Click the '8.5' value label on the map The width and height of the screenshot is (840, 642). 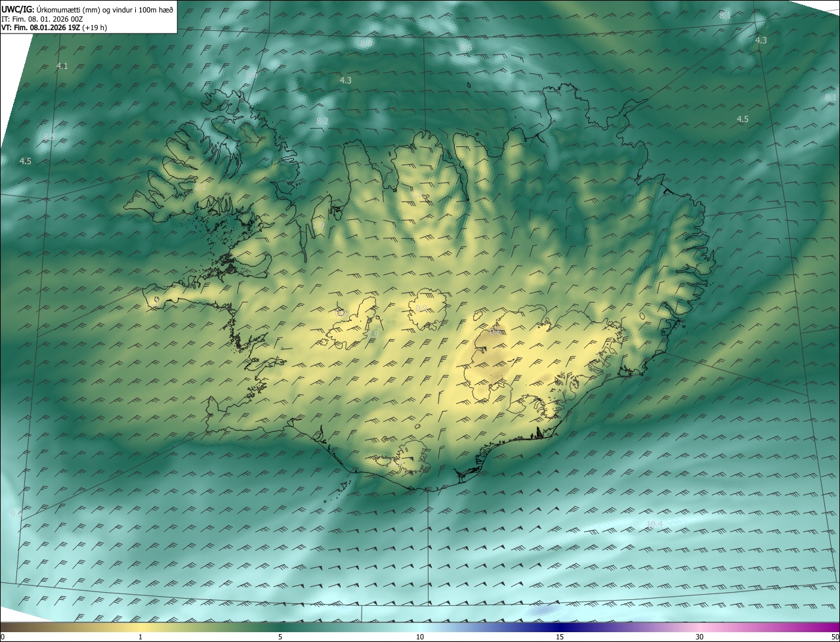click(x=49, y=137)
